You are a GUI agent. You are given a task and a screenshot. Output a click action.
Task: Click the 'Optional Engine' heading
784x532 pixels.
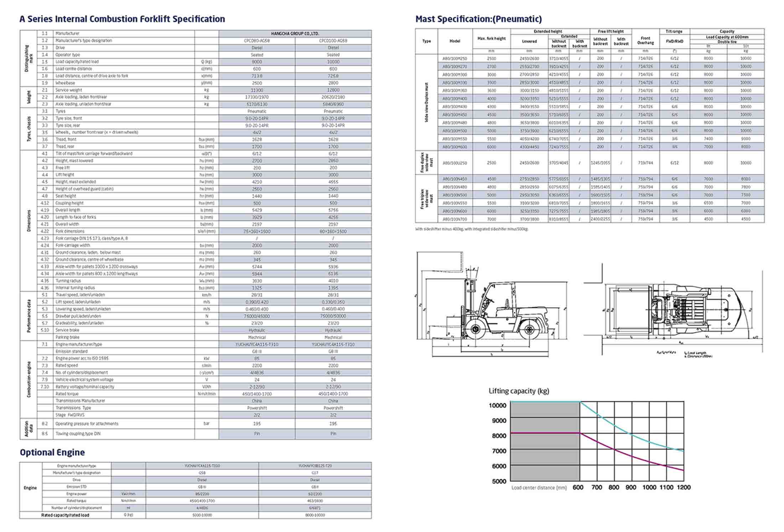point(52,452)
